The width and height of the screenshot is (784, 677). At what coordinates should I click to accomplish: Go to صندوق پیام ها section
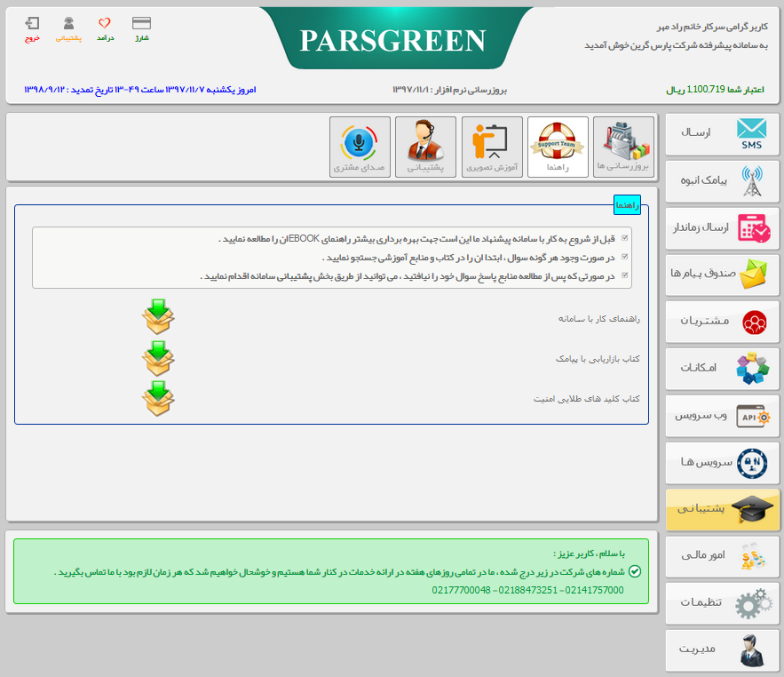coord(722,275)
